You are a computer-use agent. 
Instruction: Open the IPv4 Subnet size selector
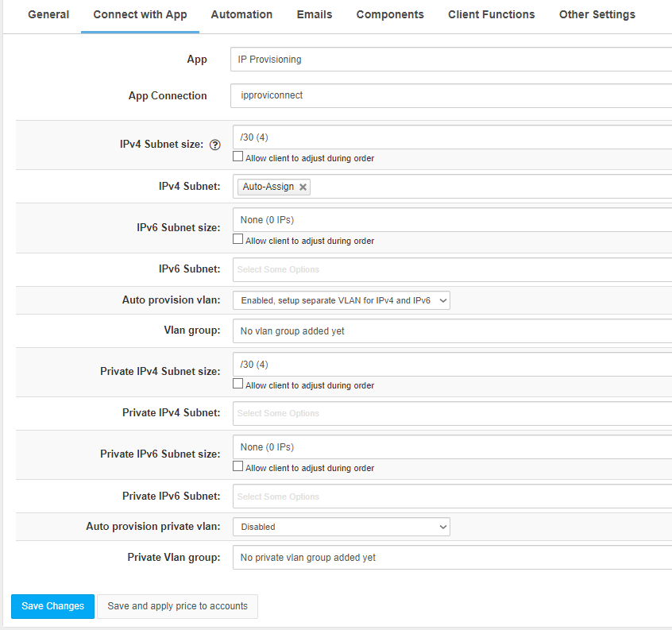point(453,137)
